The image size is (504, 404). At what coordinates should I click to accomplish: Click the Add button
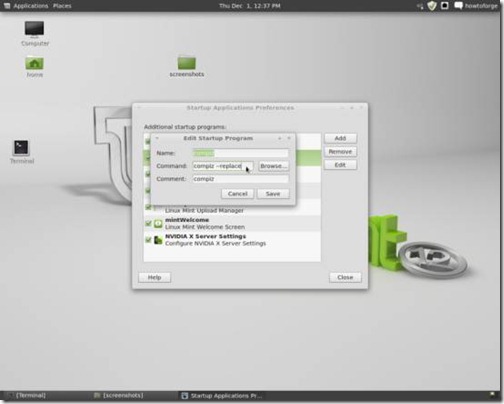coord(340,138)
